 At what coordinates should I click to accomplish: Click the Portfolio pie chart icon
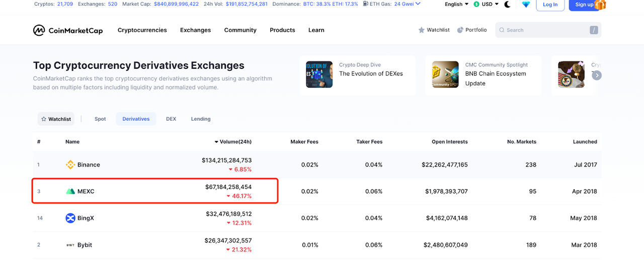460,30
